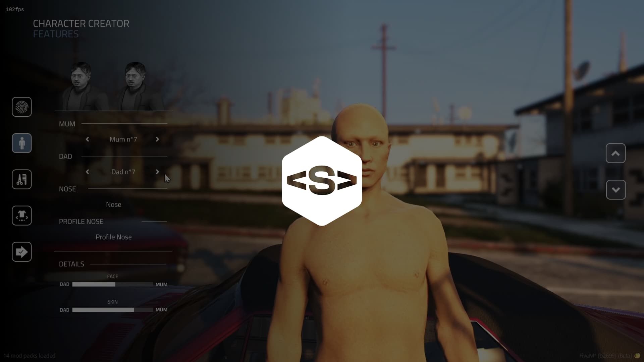Advance to next Mum selection right arrow

tap(158, 139)
